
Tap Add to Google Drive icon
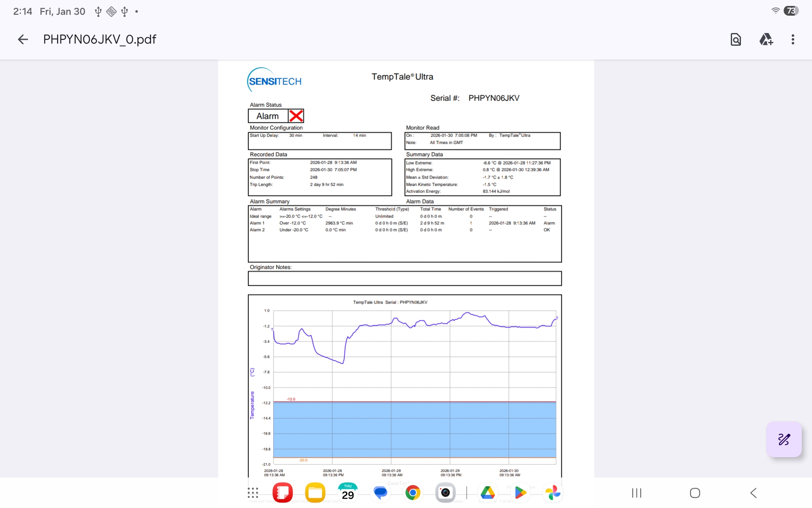tap(766, 39)
